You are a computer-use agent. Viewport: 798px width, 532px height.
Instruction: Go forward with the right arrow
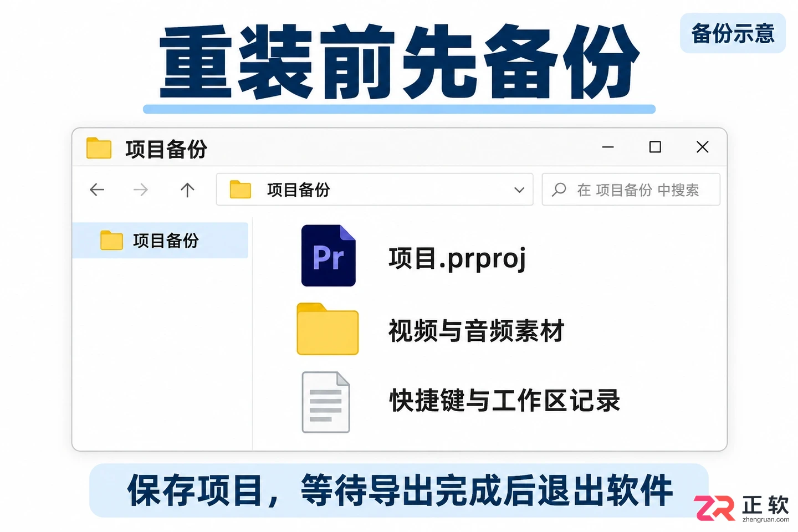coord(141,190)
